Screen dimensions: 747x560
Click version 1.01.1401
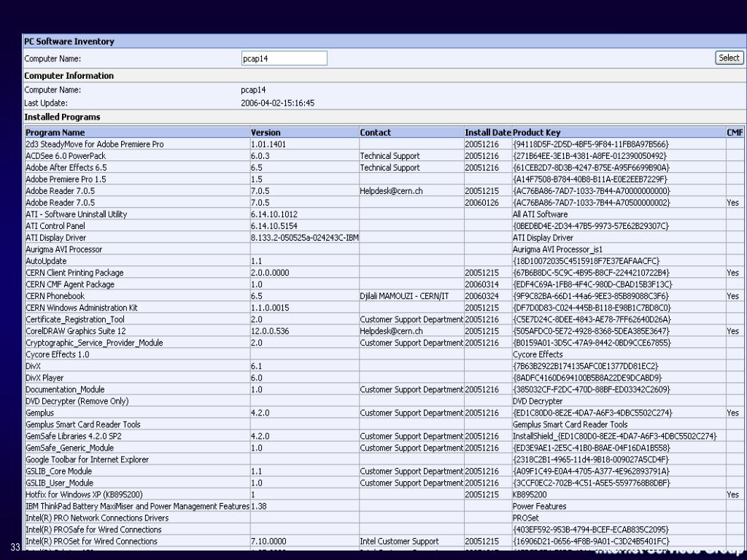(x=268, y=144)
